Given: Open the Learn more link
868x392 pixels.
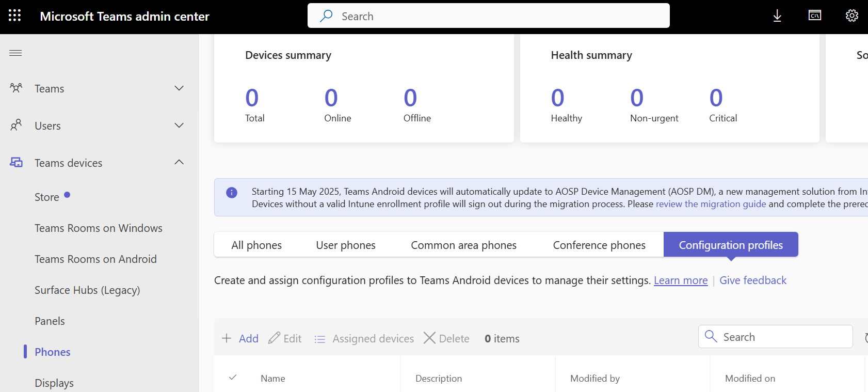Looking at the screenshot, I should click(x=681, y=280).
